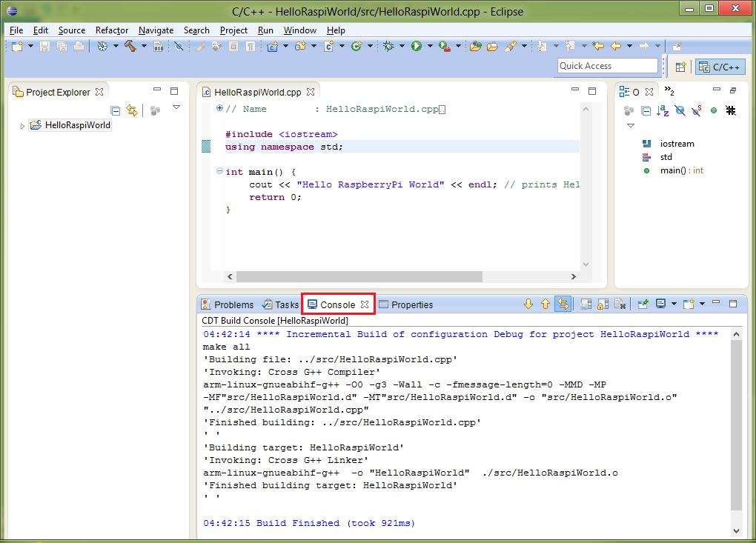Click the Back navigation arrow icon

[616, 46]
